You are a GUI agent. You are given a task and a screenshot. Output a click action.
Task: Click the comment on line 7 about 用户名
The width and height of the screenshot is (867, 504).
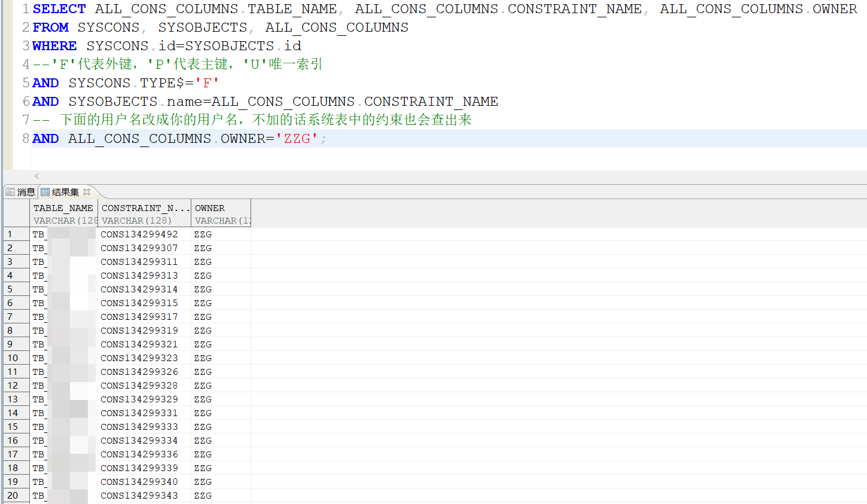252,120
